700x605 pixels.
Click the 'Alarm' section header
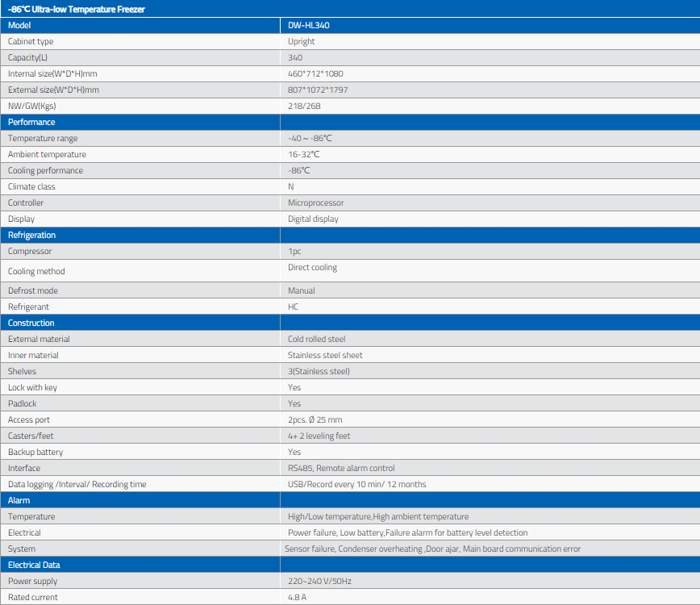19,500
